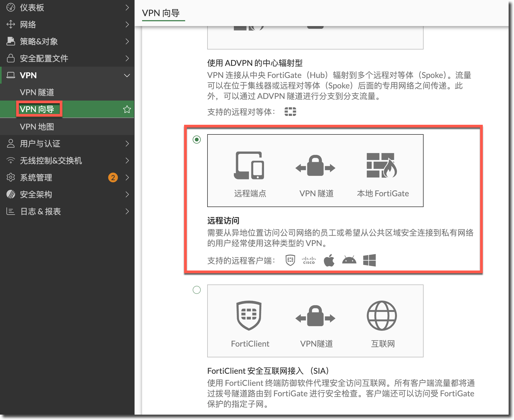The width and height of the screenshot is (514, 420).
Task: Click the Windows supported client icon
Action: 369,260
